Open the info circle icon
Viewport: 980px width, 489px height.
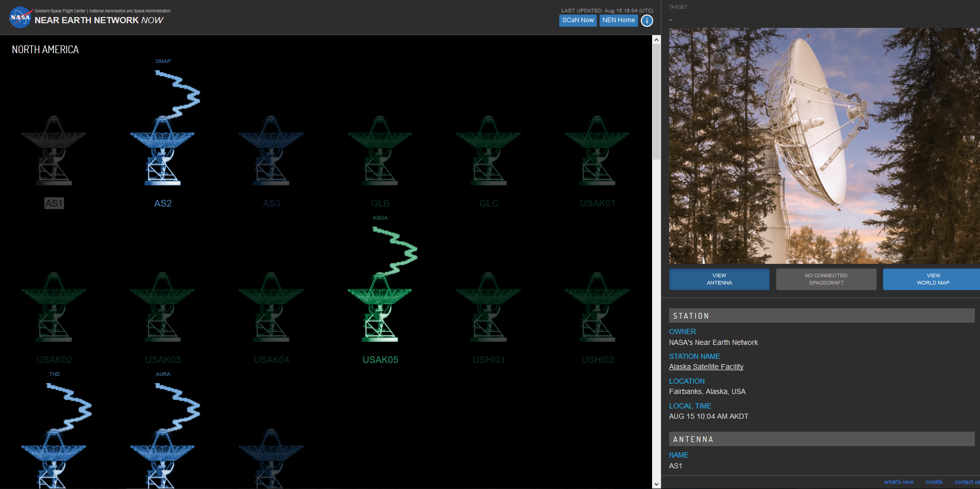tap(647, 21)
